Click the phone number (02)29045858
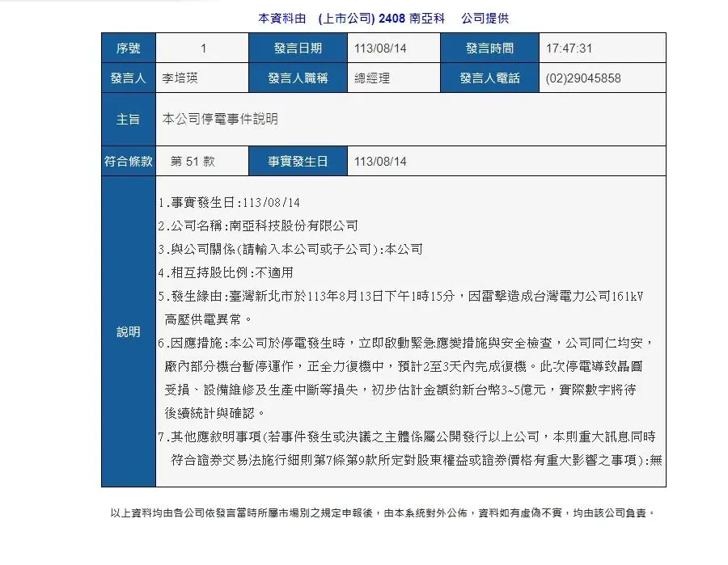728x565 pixels. coord(583,78)
